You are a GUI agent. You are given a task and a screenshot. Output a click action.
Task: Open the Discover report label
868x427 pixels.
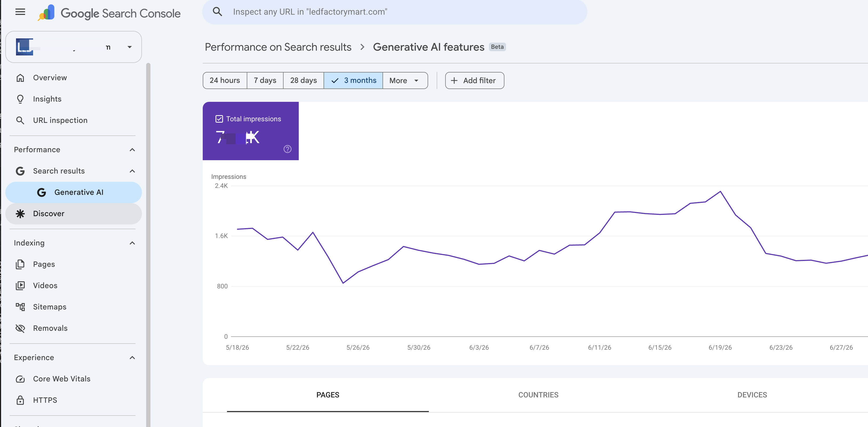pyautogui.click(x=49, y=213)
